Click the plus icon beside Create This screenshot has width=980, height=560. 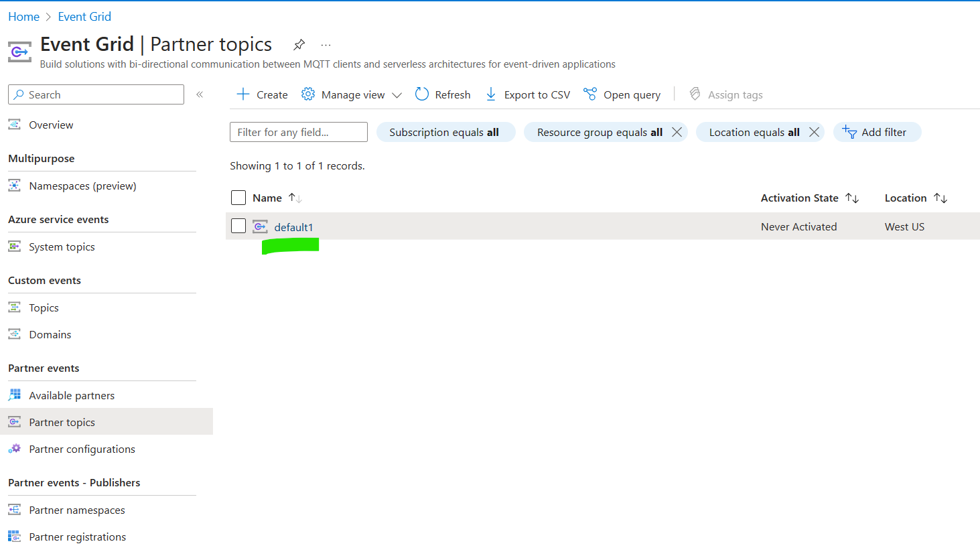tap(242, 94)
